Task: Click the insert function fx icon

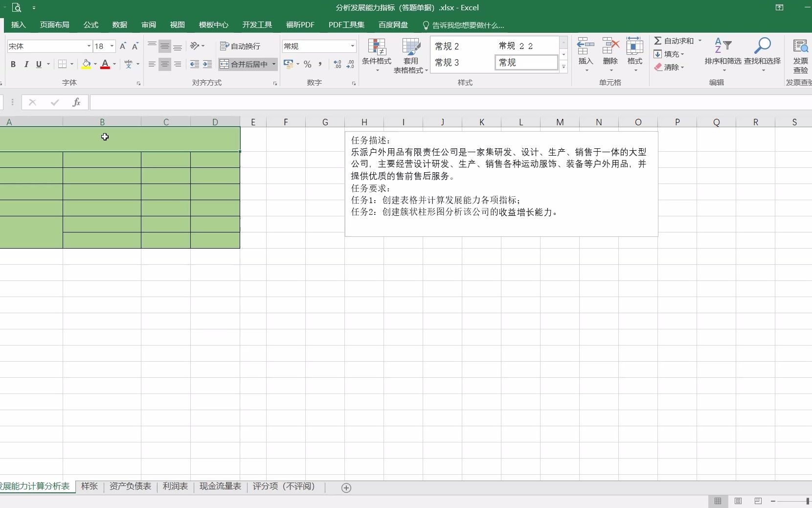Action: tap(76, 102)
